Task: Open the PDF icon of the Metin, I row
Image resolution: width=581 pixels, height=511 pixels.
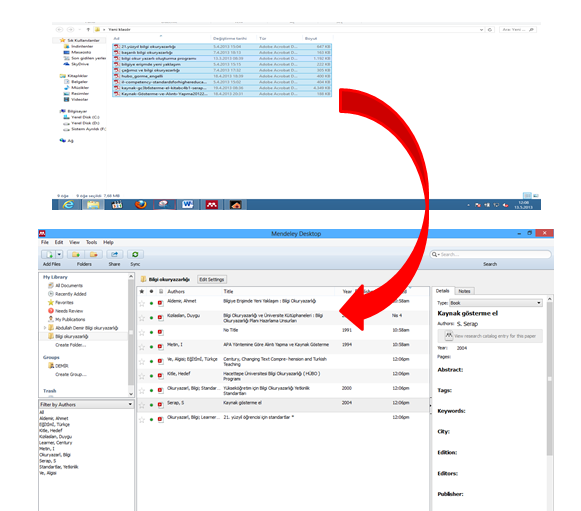Action: (x=160, y=347)
